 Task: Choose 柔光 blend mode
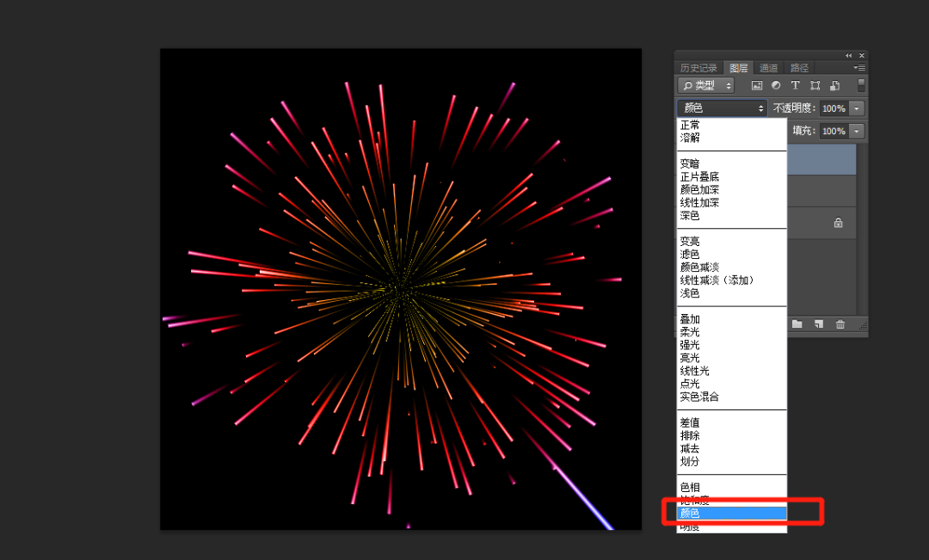point(732,332)
